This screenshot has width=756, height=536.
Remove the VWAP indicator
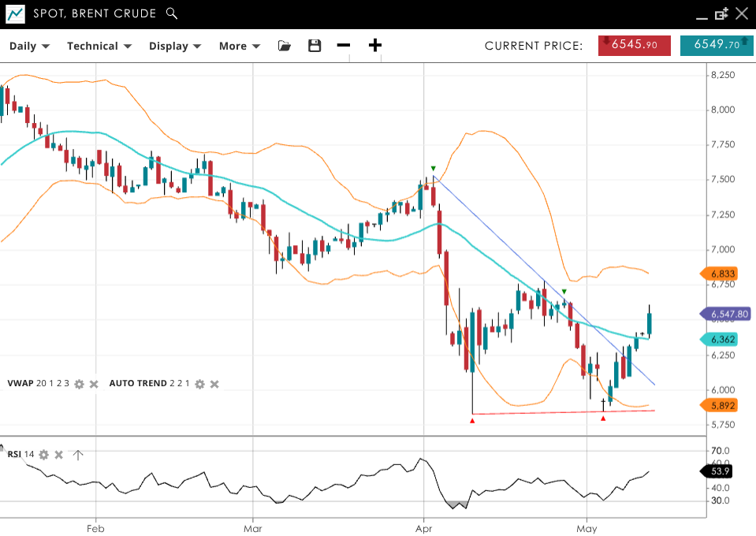93,384
